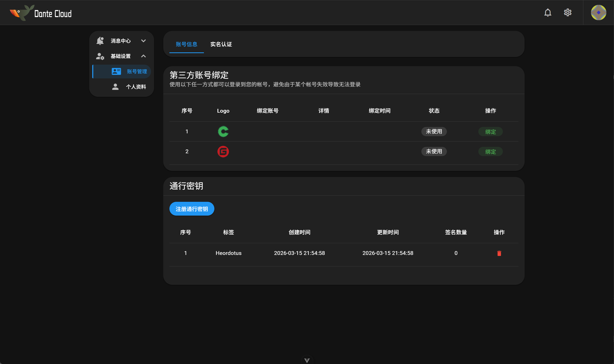This screenshot has height=364, width=614.
Task: Select the 账号信息 tab
Action: 186,44
